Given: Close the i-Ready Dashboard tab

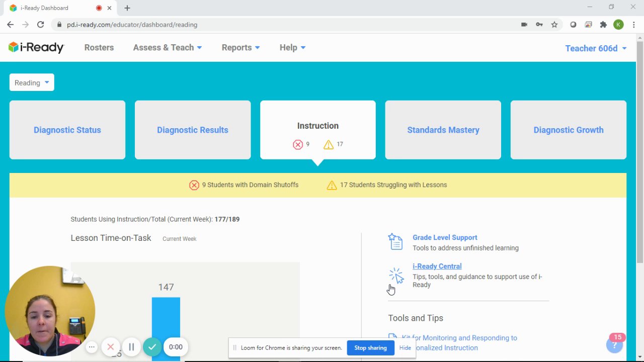Looking at the screenshot, I should [x=109, y=8].
